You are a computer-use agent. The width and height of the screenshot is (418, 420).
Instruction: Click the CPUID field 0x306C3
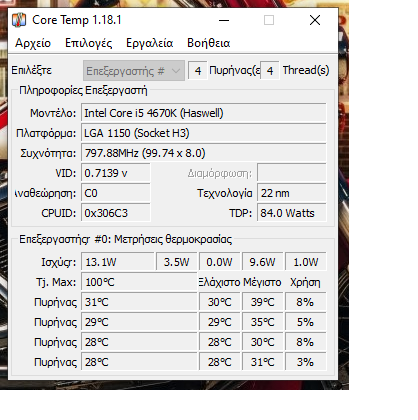click(116, 213)
